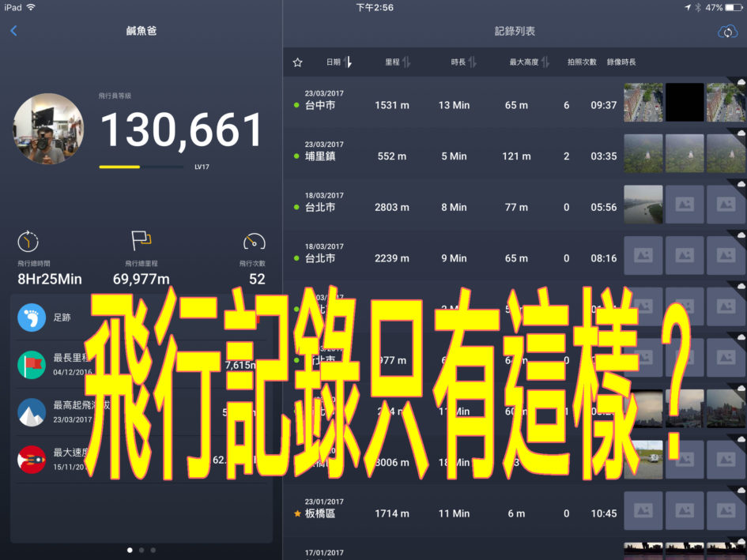Viewport: 747px width, 560px height.
Task: Select the 台中市 flight record name
Action: click(320, 105)
